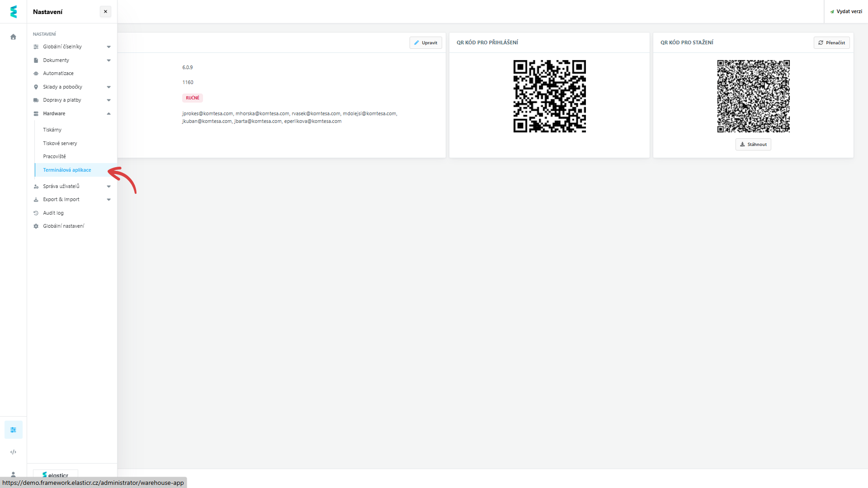This screenshot has width=868, height=488.
Task: Click the login QR code image
Action: (549, 96)
